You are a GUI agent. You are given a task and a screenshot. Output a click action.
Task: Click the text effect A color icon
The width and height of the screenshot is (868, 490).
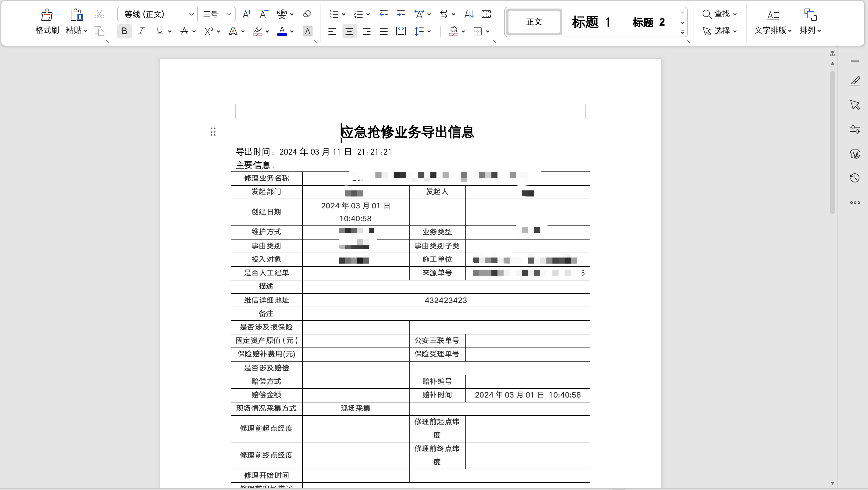233,31
